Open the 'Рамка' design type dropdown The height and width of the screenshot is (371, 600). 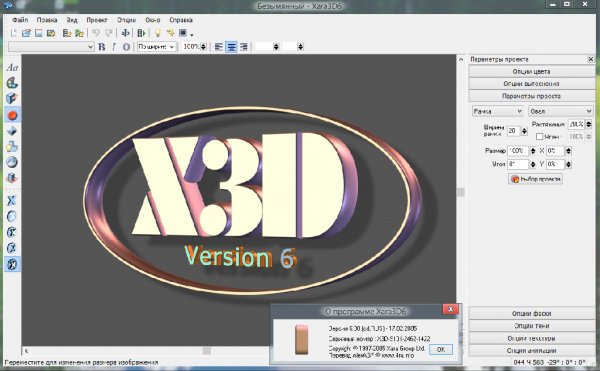pos(497,111)
